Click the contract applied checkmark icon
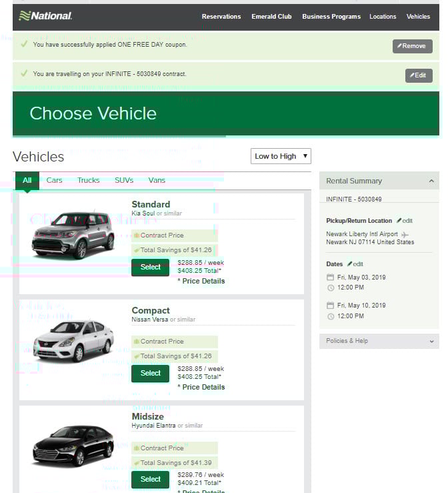The image size is (448, 493). point(24,73)
